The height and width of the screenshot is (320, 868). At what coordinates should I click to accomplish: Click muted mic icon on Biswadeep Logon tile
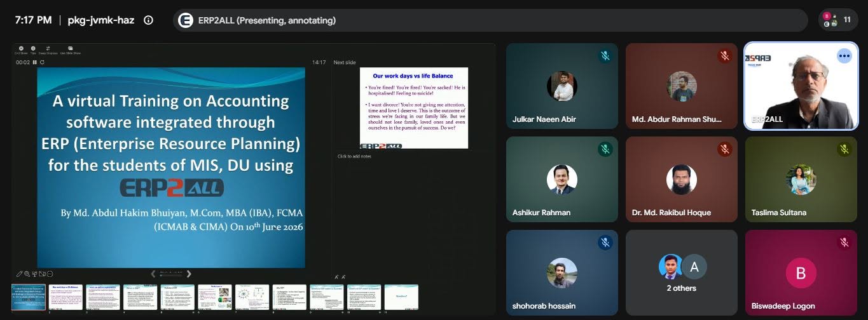tap(844, 243)
